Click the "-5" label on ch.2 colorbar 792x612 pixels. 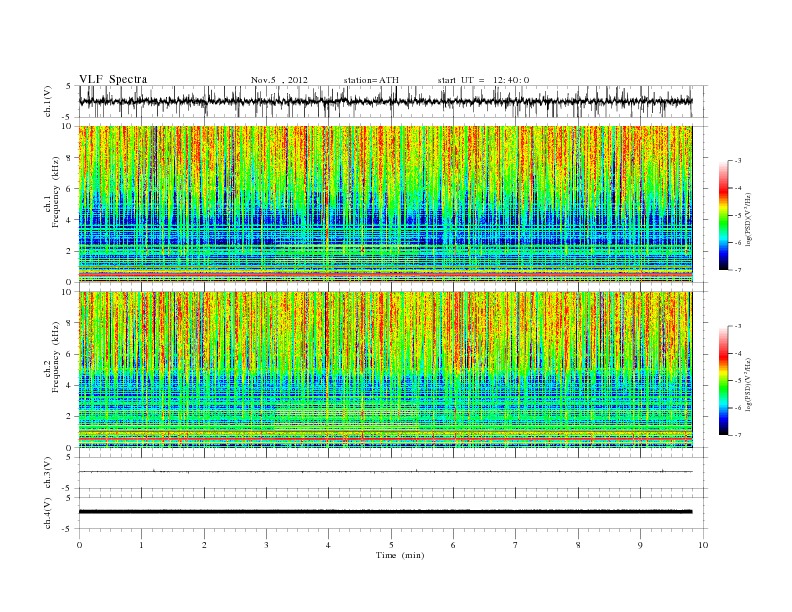tap(738, 381)
